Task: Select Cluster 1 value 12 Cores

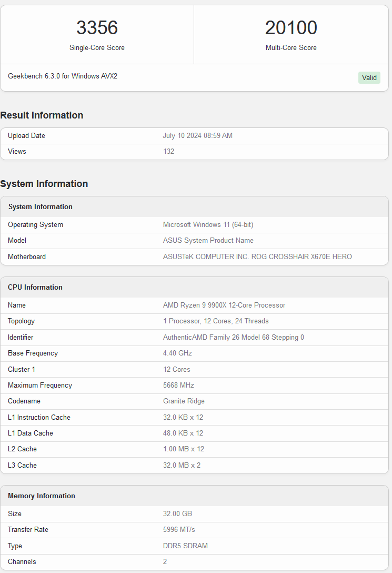Action: 177,370
